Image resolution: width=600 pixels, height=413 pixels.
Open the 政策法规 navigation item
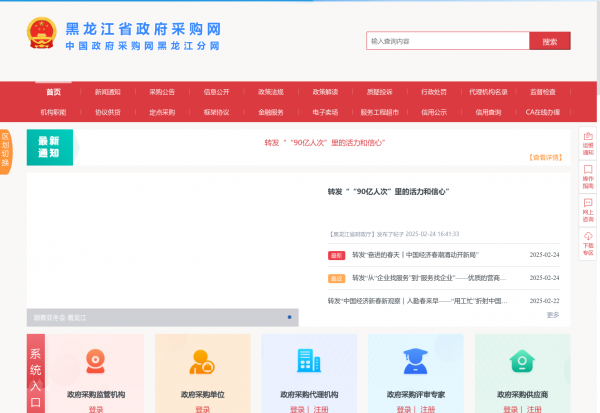tap(271, 92)
